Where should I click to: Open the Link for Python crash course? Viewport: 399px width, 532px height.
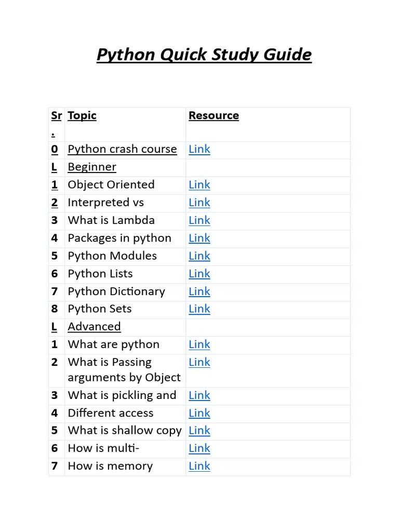199,149
